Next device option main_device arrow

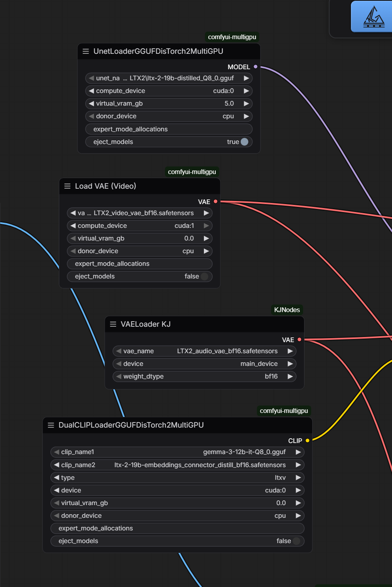click(290, 364)
